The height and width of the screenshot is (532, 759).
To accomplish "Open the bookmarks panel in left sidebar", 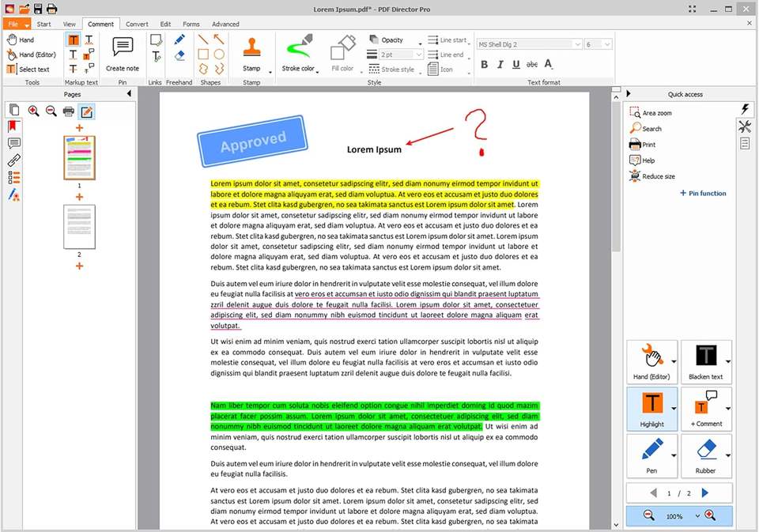I will click(x=13, y=126).
